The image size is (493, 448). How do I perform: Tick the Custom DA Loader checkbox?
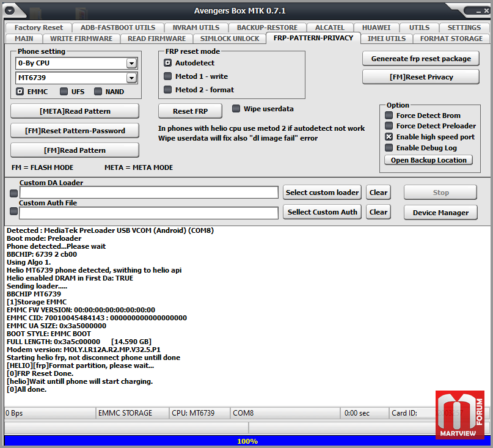[13, 193]
